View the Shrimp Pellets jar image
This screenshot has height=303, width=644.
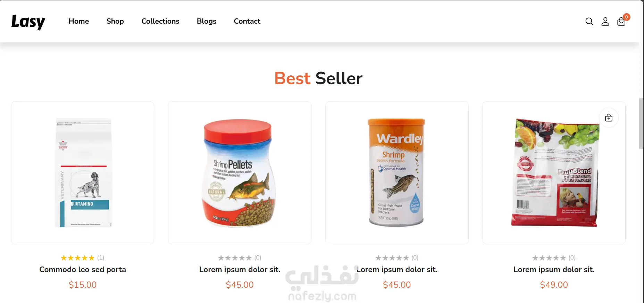tap(239, 173)
